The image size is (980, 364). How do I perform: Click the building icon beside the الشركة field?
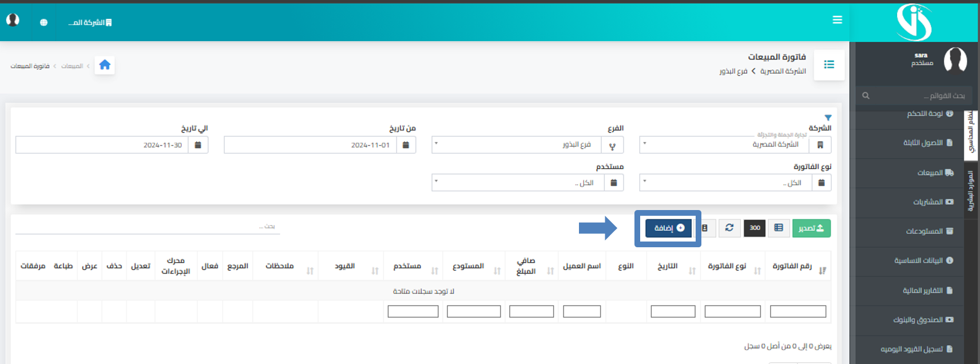[820, 145]
